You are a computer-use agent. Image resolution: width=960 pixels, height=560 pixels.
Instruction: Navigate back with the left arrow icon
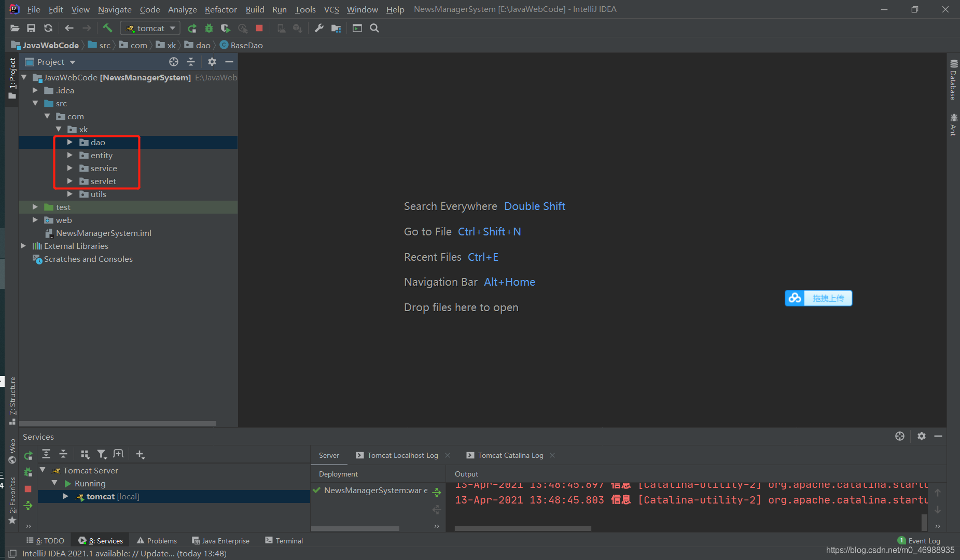[x=69, y=28]
